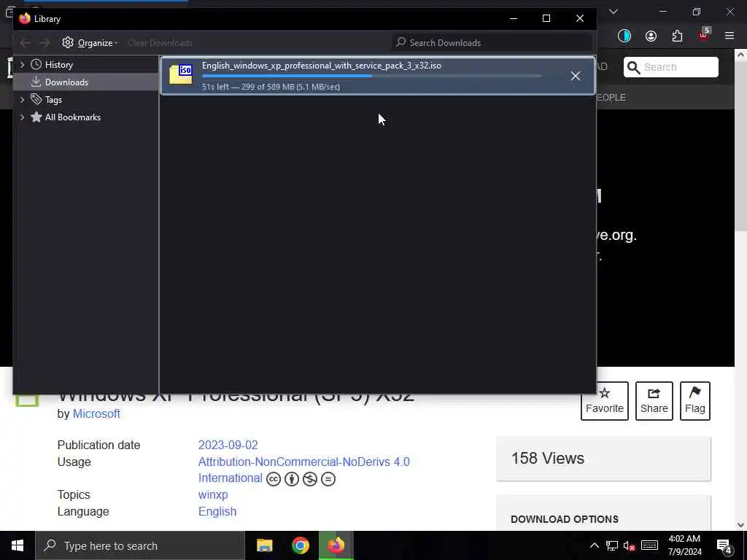Click Clear Downloads button
Screen dimensions: 747x560
(160, 43)
